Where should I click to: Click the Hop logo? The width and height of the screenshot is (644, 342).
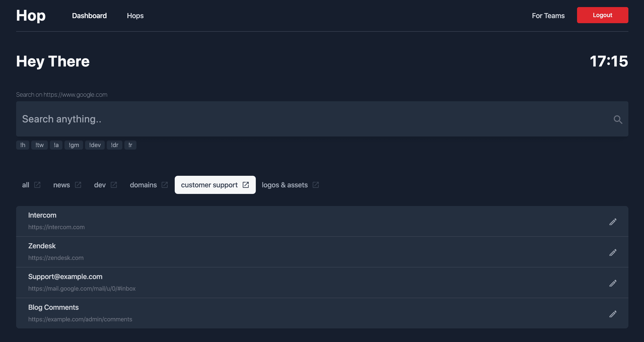(x=31, y=16)
